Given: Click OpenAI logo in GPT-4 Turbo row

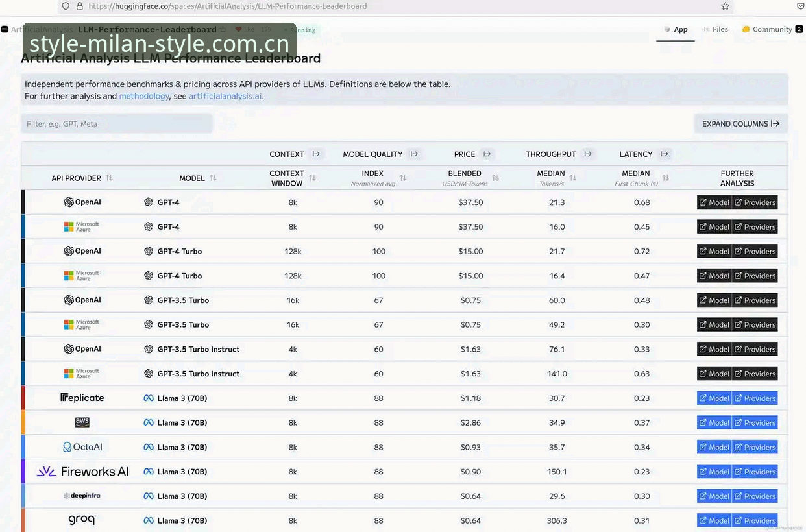Looking at the screenshot, I should pyautogui.click(x=82, y=251).
